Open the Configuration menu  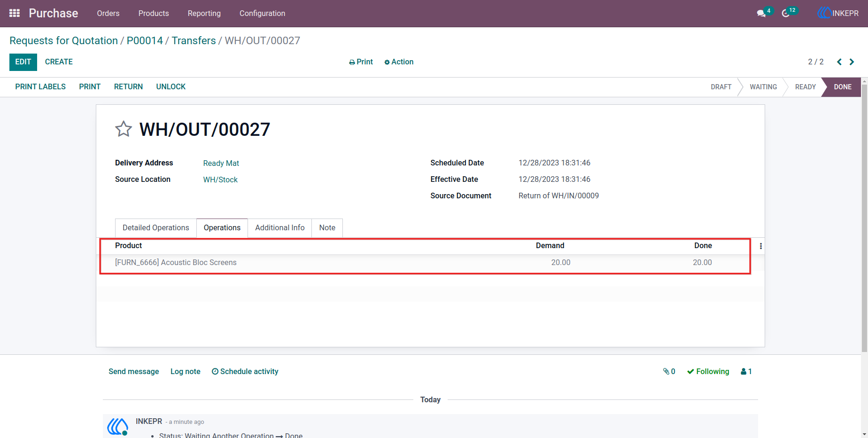[x=262, y=13]
